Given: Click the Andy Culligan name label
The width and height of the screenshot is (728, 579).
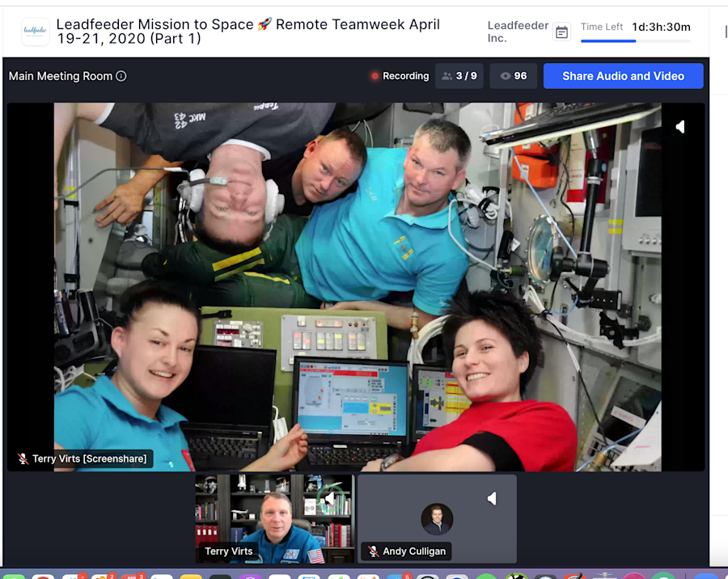Looking at the screenshot, I should [414, 552].
